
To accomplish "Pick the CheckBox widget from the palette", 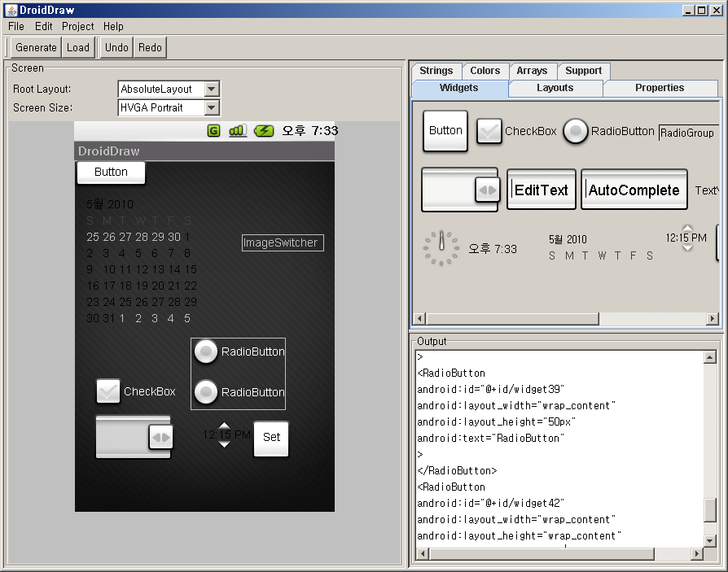I will point(517,131).
